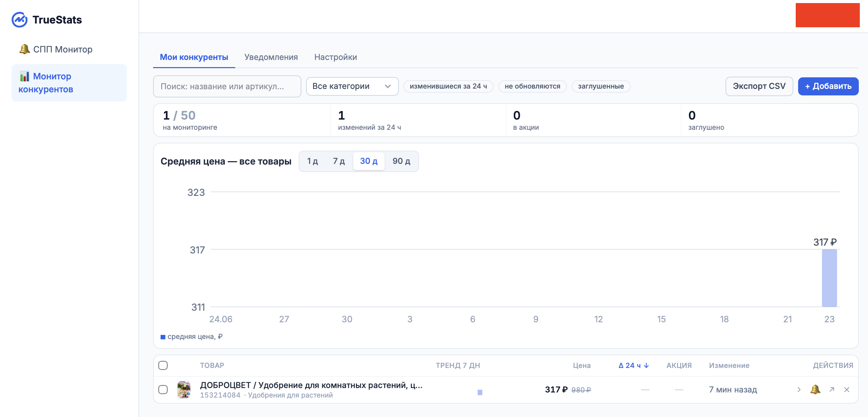The image size is (868, 417).
Task: Expand ДОБРОЦВЕТ row details chevron
Action: pyautogui.click(x=799, y=389)
